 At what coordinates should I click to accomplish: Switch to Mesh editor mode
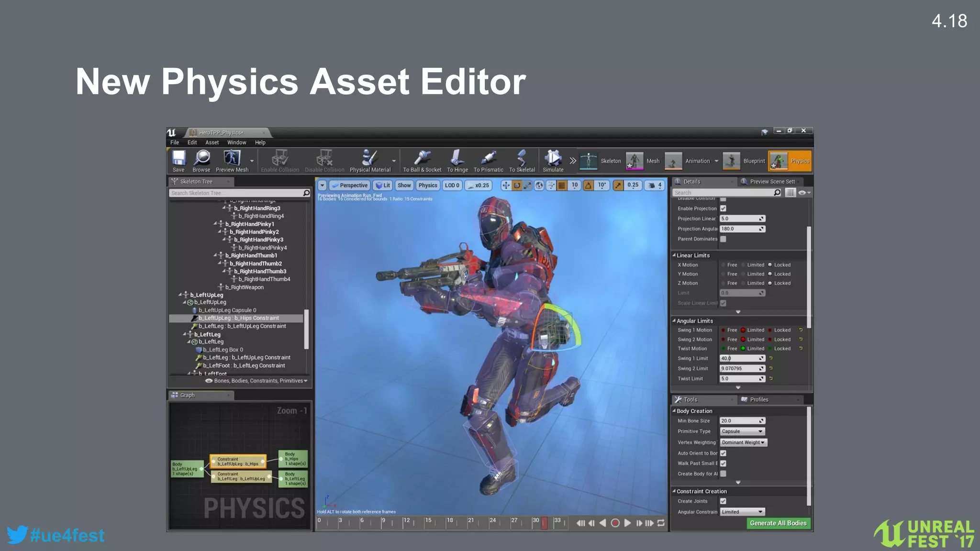point(643,161)
